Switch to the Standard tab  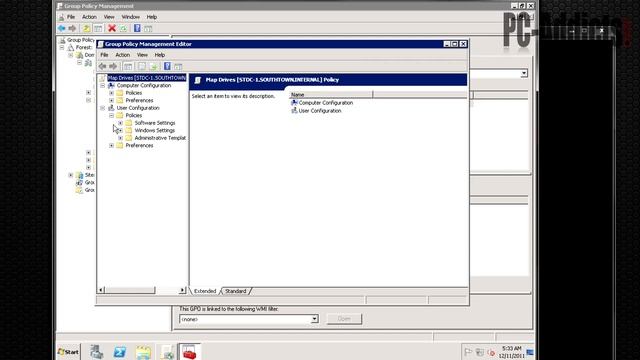click(x=236, y=291)
